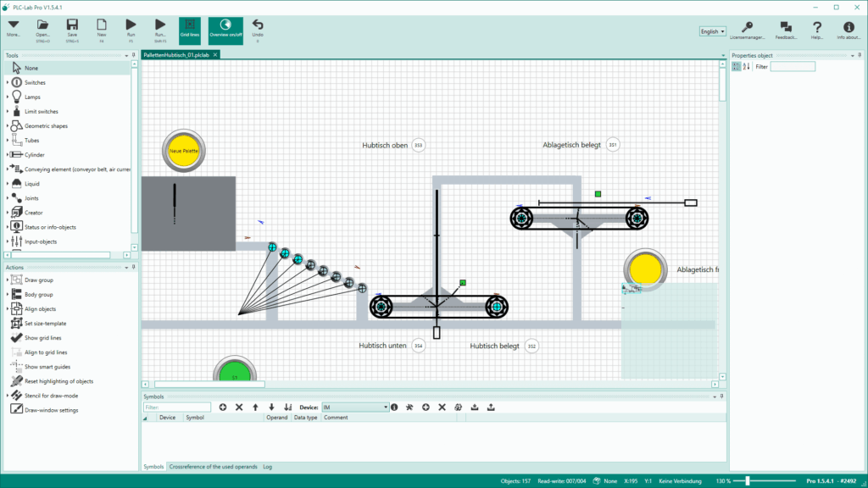The height and width of the screenshot is (488, 868).
Task: Save the project with the Save icon
Action: click(72, 29)
